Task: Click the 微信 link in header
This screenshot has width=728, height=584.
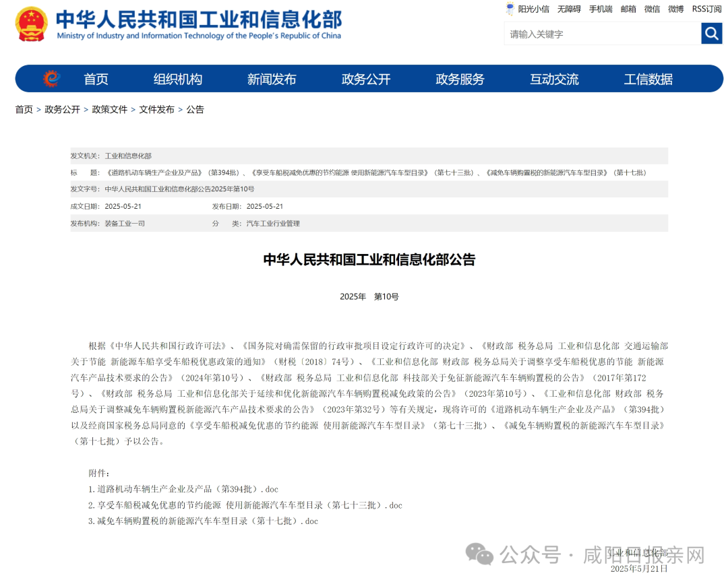Action: pos(652,9)
